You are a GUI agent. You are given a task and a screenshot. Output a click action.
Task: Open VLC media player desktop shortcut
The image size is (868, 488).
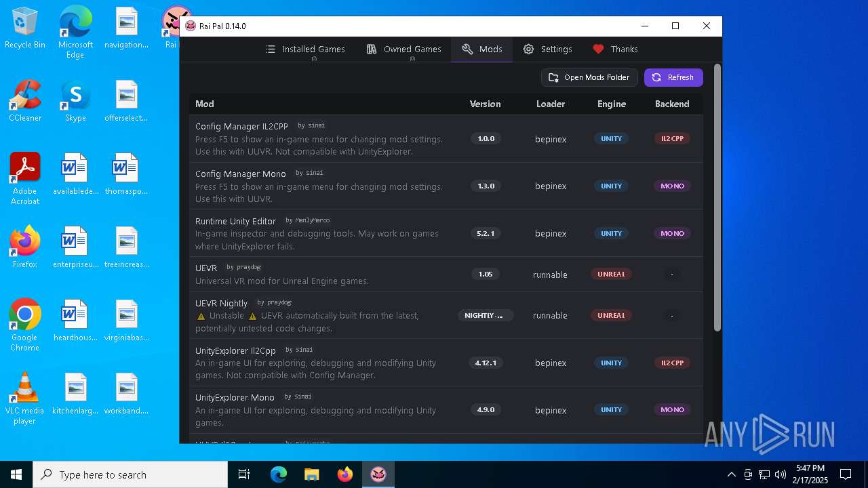pyautogui.click(x=25, y=399)
